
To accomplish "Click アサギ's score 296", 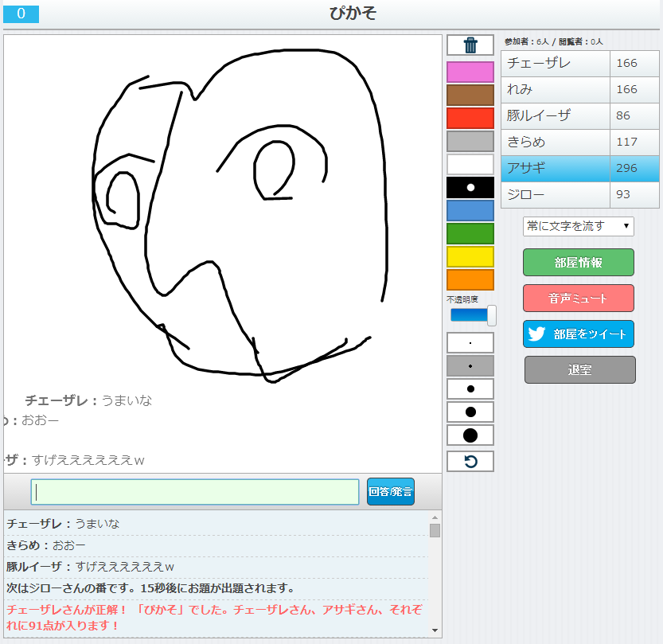I will 626,168.
